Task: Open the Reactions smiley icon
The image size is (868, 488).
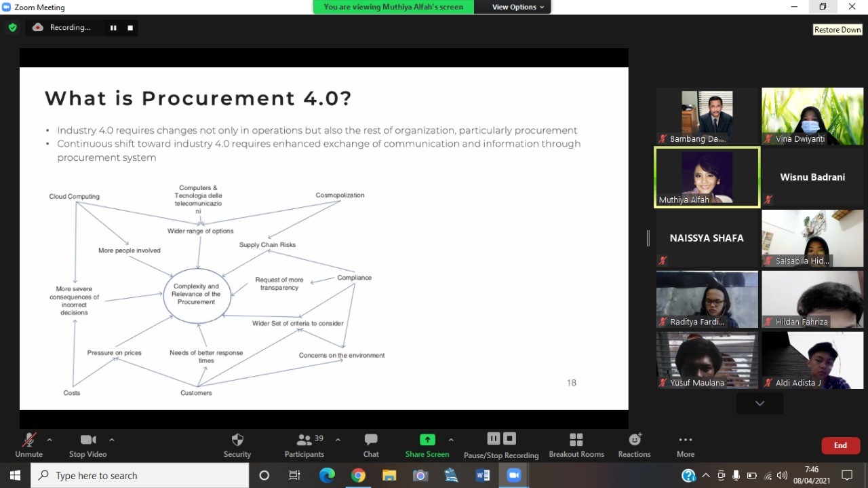Action: click(x=635, y=440)
